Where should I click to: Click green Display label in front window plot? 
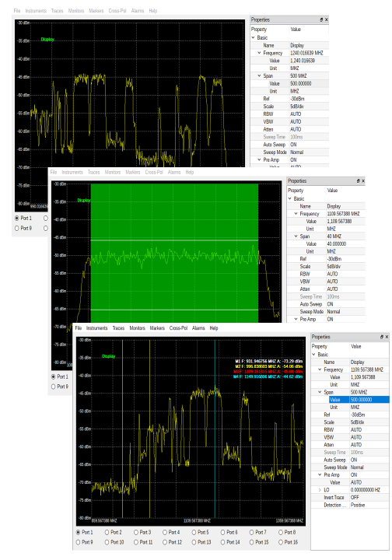(x=109, y=356)
